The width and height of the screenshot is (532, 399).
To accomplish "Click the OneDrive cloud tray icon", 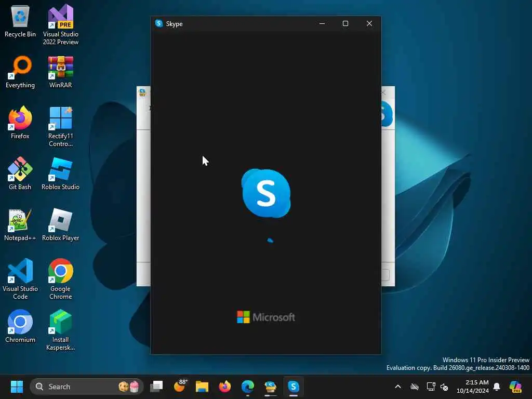I will pyautogui.click(x=415, y=387).
